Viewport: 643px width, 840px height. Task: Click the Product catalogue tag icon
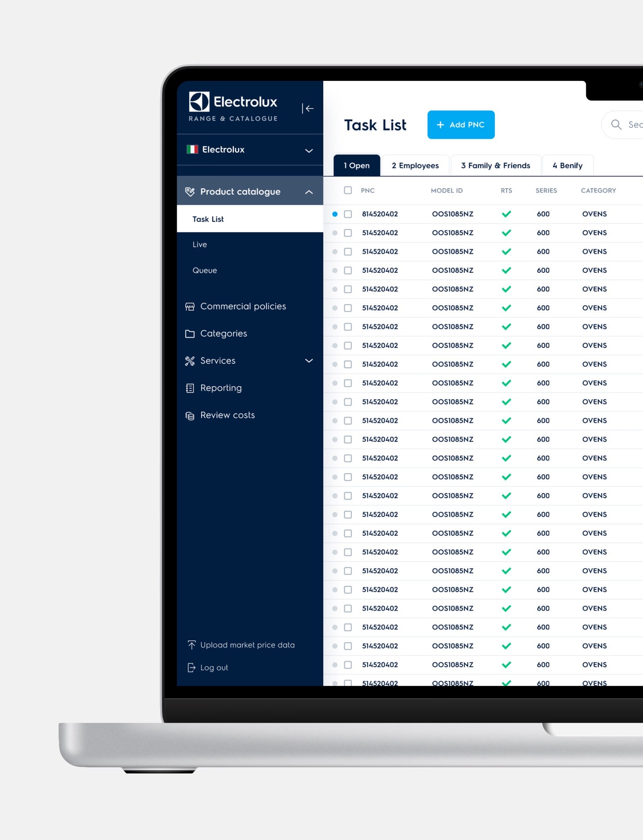pos(190,192)
